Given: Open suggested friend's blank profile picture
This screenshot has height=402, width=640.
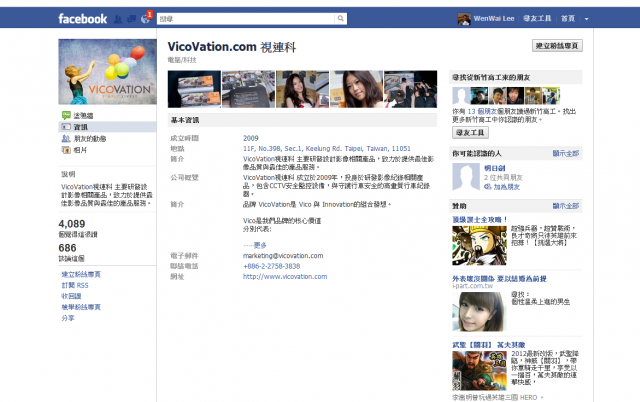Looking at the screenshot, I should [x=466, y=177].
